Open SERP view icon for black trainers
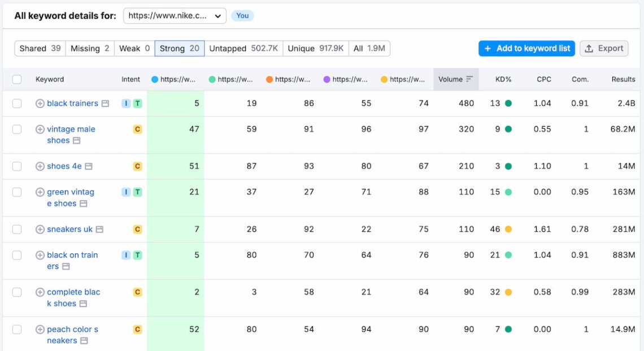 105,103
